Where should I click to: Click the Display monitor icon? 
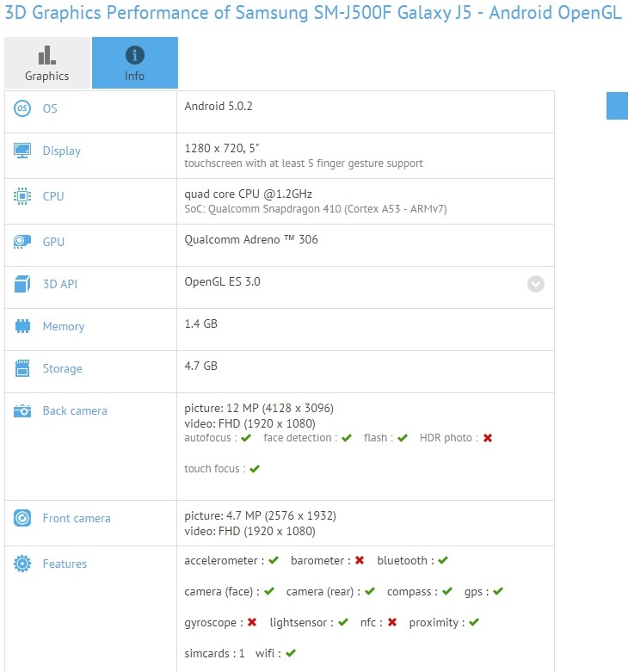(x=22, y=151)
